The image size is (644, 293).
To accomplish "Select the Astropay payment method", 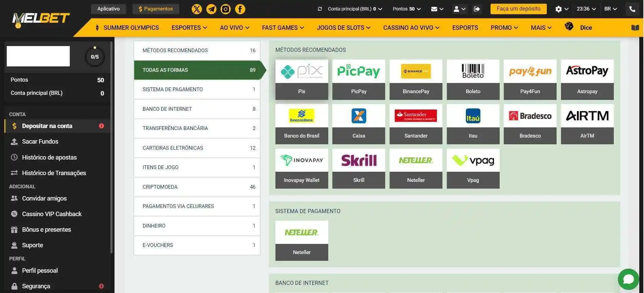I will (587, 80).
